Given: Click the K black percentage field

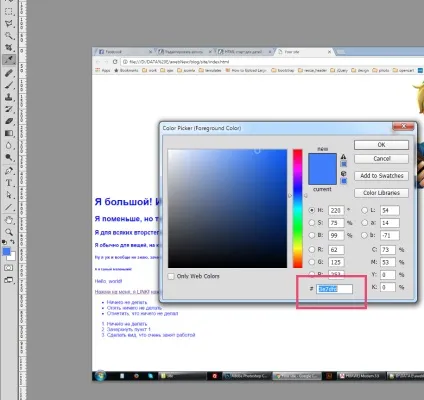Looking at the screenshot, I should (x=388, y=287).
